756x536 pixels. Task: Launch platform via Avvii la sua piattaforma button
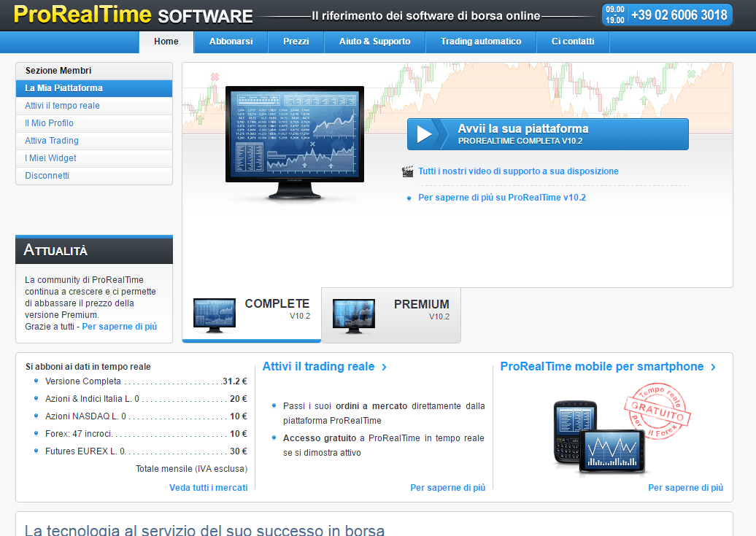pyautogui.click(x=548, y=134)
